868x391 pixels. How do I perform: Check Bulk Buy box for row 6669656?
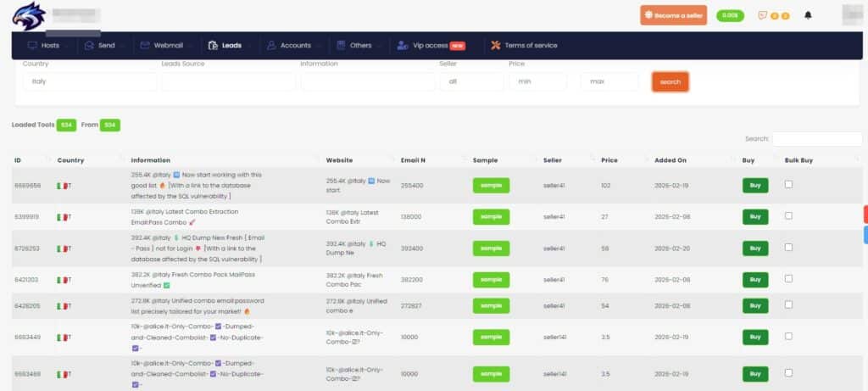789,184
